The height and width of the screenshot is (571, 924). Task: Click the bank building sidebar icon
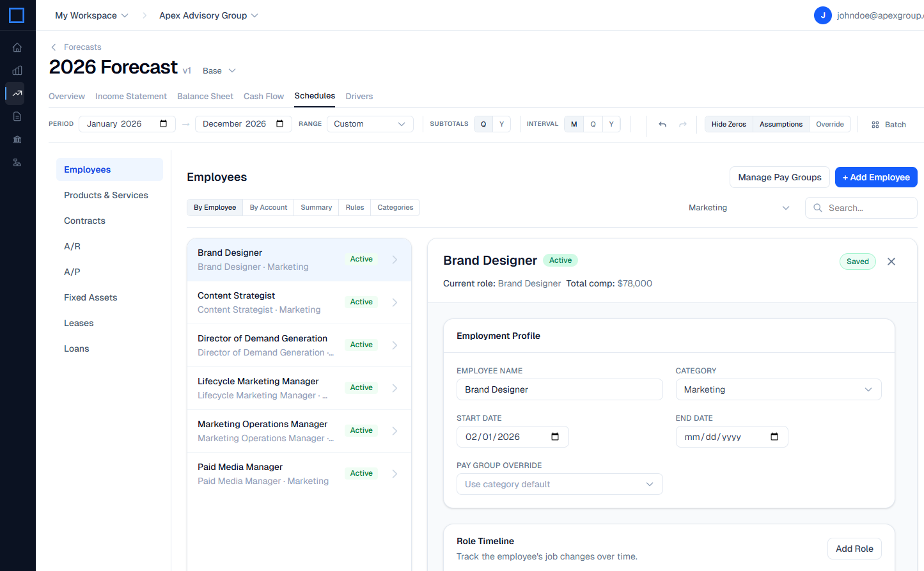coord(17,139)
